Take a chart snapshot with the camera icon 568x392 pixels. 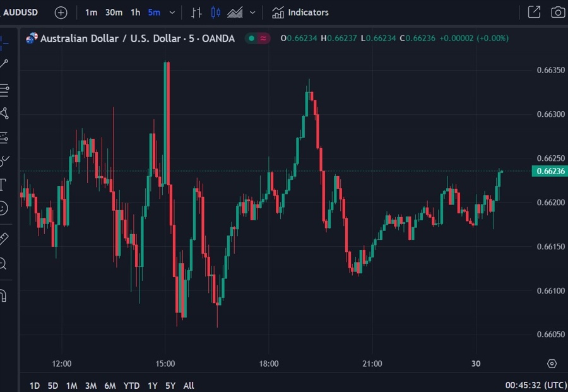click(x=557, y=12)
